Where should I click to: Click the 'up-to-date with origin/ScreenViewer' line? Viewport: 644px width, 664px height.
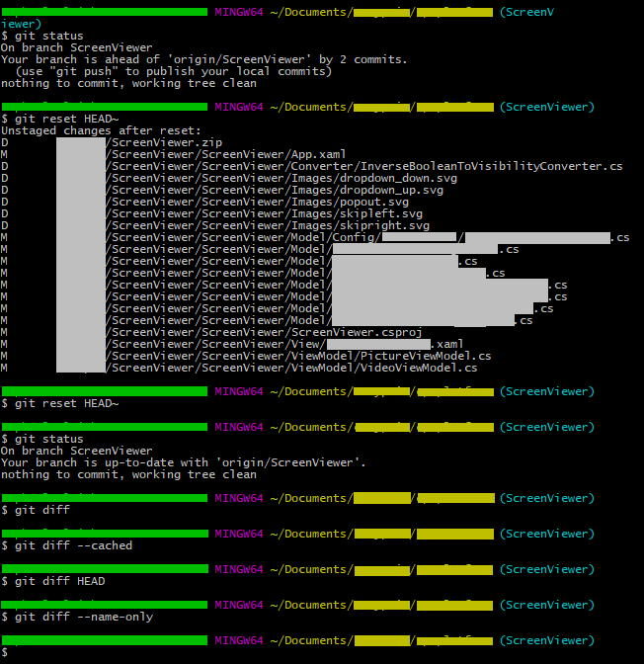coord(184,462)
